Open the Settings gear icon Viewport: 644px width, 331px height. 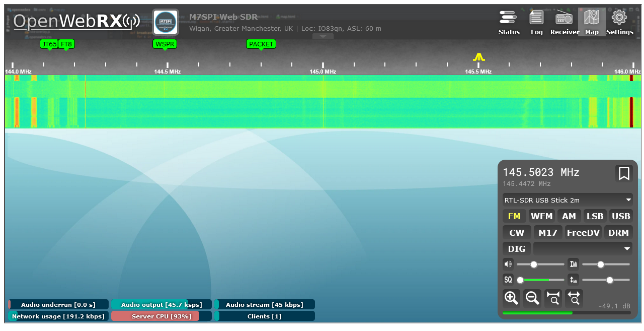click(619, 23)
